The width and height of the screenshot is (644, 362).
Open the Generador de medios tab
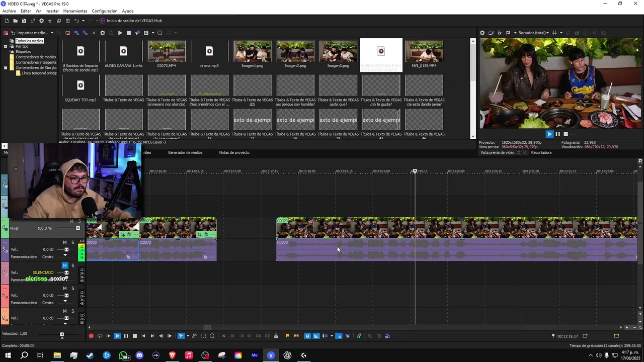(185, 152)
